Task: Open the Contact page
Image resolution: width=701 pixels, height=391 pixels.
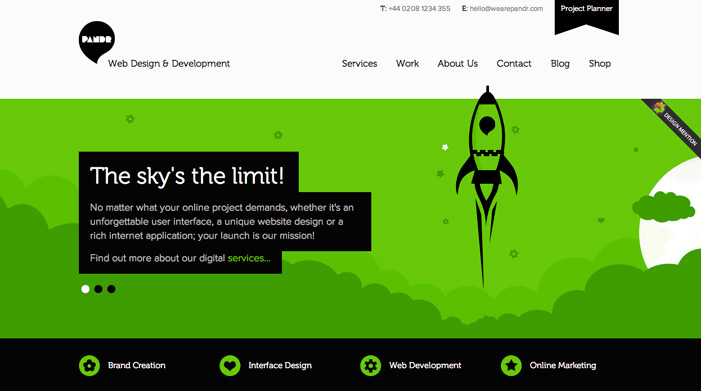Action: (x=514, y=63)
